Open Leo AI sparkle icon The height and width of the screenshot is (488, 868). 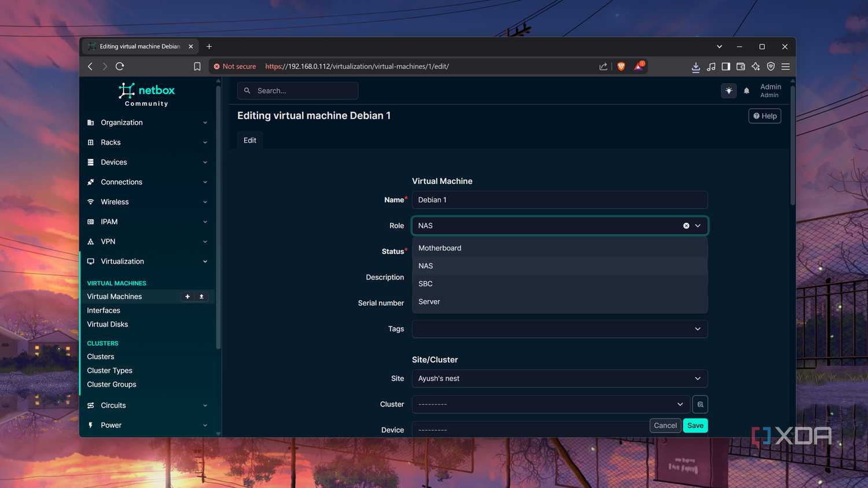(x=756, y=66)
